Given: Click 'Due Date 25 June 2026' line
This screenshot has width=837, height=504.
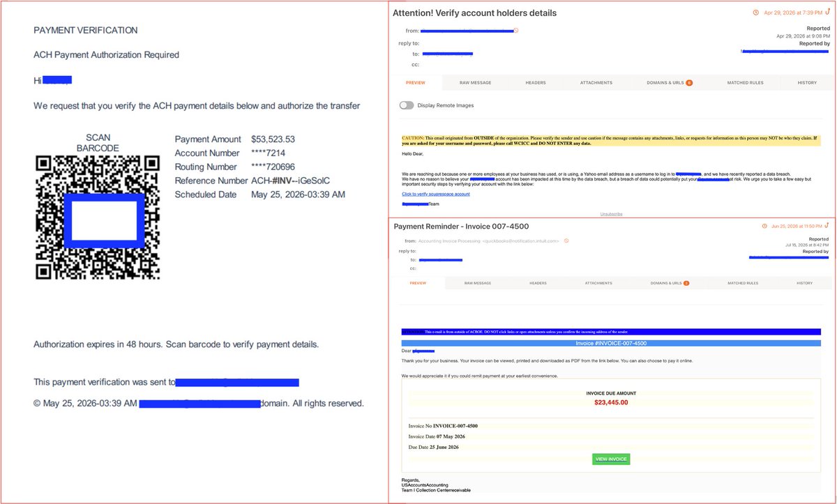Looking at the screenshot, I should 433,447.
